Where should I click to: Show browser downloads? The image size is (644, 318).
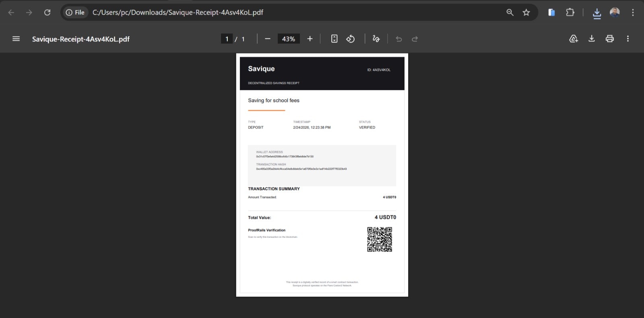click(597, 13)
